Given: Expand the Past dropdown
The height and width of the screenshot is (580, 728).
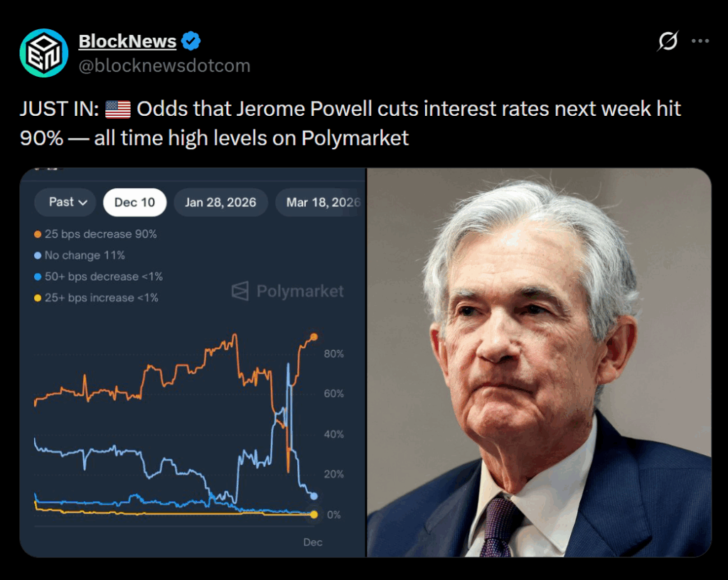Looking at the screenshot, I should 68,202.
